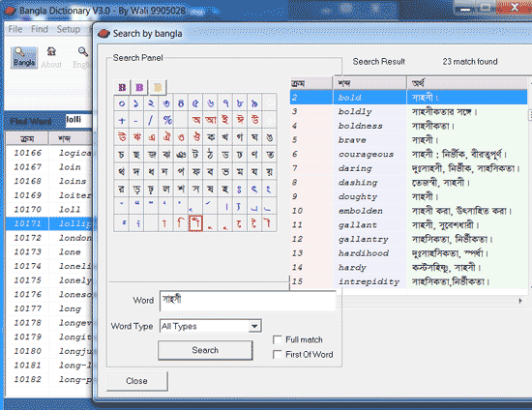Click the Word input field
Screen dimensions: 532x410
[248, 301]
